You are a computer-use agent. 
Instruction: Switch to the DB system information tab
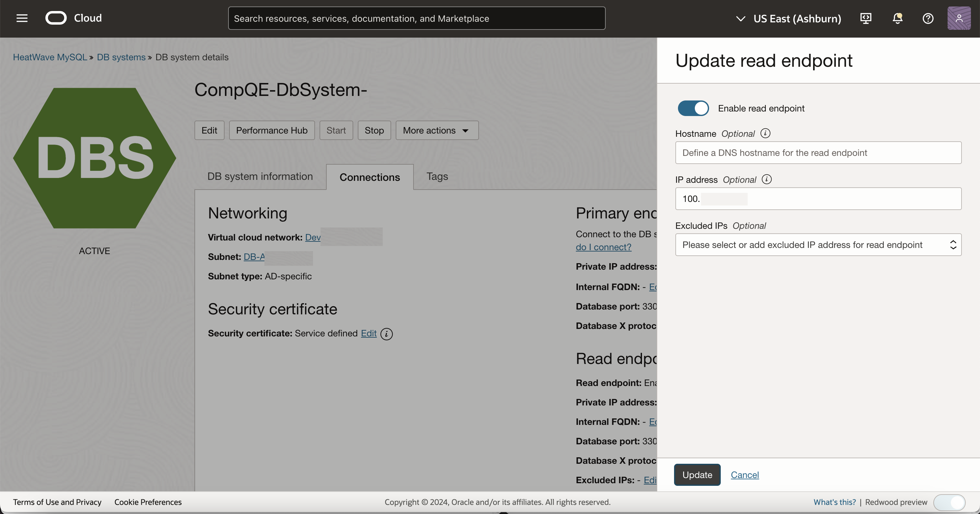pos(260,176)
